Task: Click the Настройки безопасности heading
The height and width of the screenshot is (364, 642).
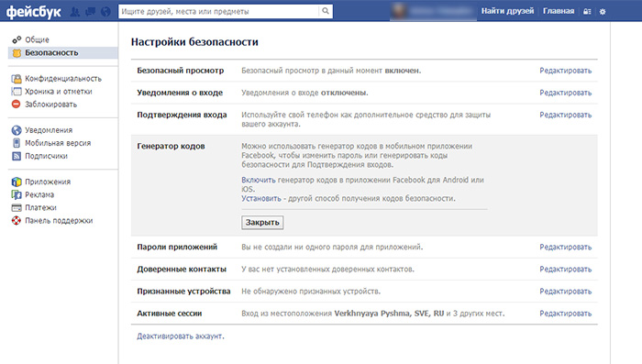Action: tap(194, 42)
